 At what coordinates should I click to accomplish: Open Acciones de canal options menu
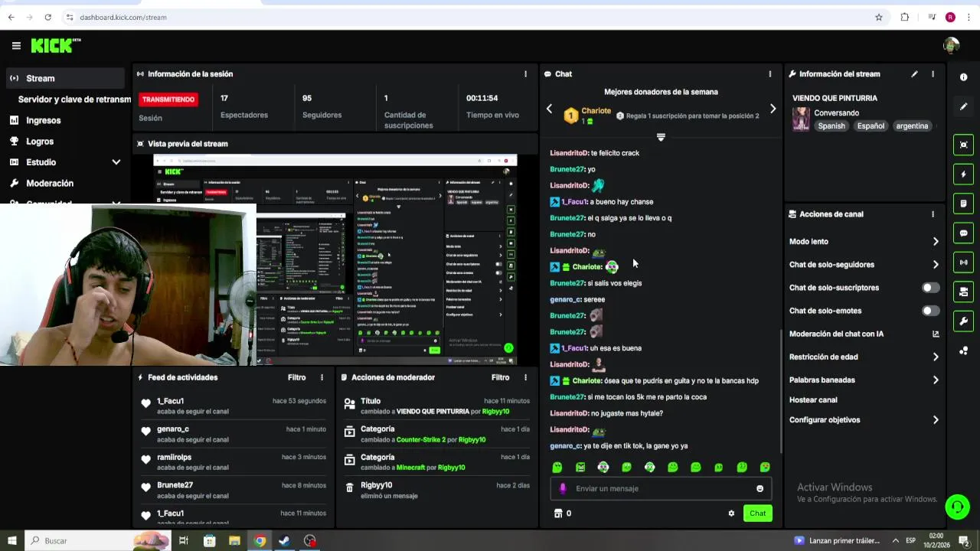pos(933,214)
